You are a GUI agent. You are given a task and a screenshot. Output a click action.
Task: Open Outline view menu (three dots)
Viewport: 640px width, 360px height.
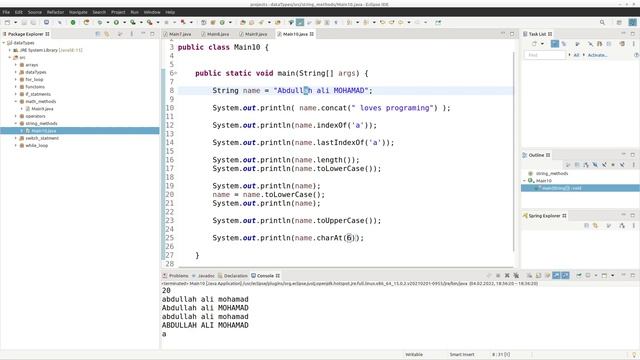point(633,165)
